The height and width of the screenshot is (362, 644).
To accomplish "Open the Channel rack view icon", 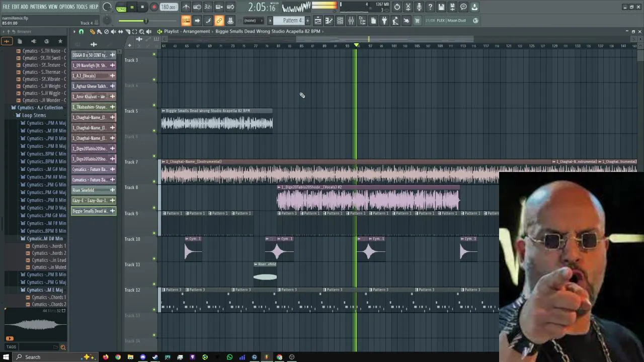I will pos(340,21).
